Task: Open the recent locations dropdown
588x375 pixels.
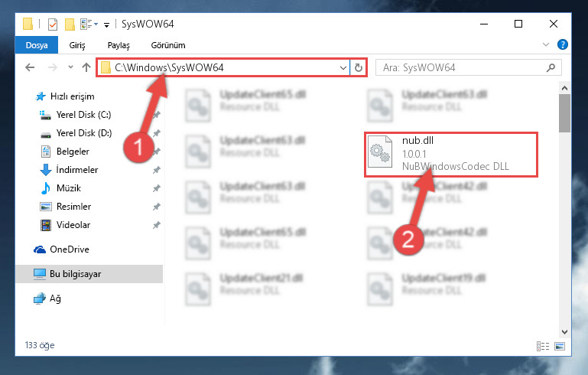Action: coord(70,67)
